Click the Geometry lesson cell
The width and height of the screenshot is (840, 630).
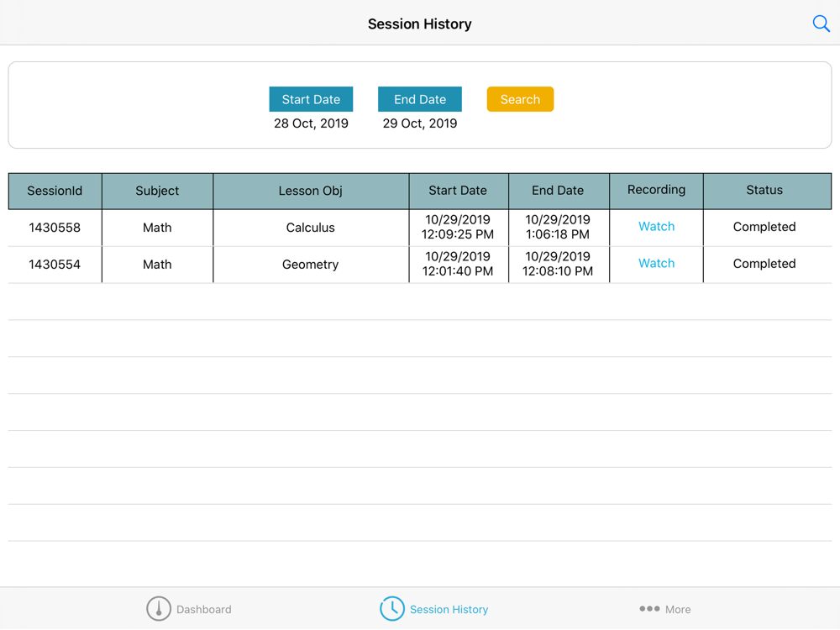(x=310, y=264)
